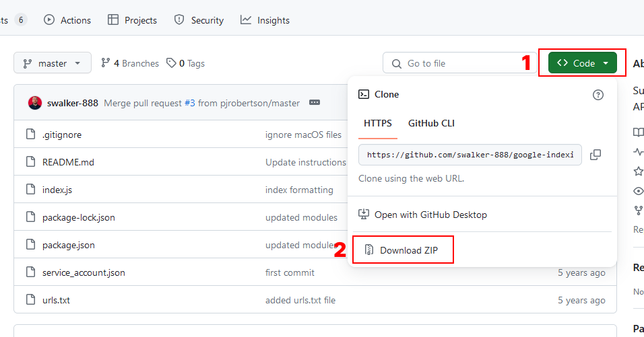Open 'index formatting' commit message
Viewport: 644px width, 337px height.
pos(299,190)
